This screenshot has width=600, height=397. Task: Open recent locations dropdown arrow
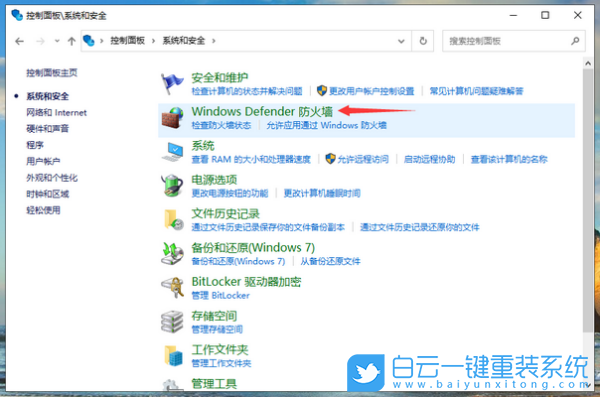click(57, 41)
